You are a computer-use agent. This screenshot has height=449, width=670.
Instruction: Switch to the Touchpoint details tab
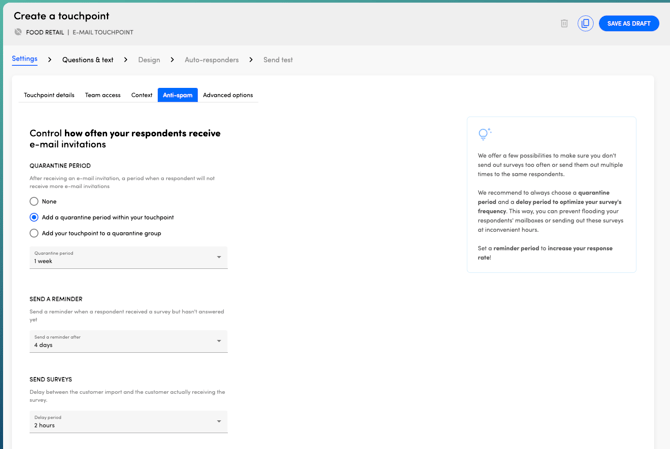click(x=49, y=95)
